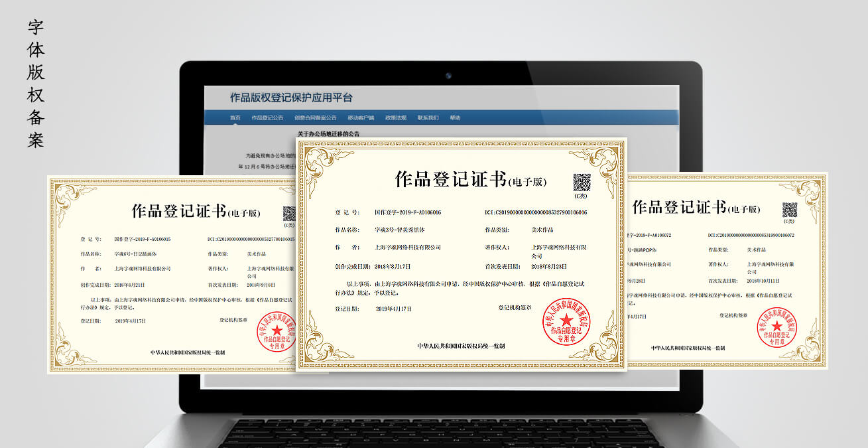The width and height of the screenshot is (868, 448).
Task: Select 创意合同备案公告 in the nav bar
Action: [x=315, y=118]
